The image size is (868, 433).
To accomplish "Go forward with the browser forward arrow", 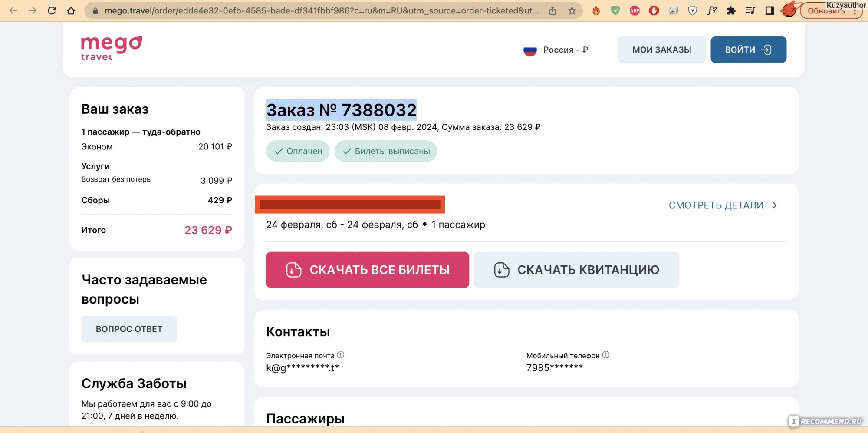I will pos(33,11).
